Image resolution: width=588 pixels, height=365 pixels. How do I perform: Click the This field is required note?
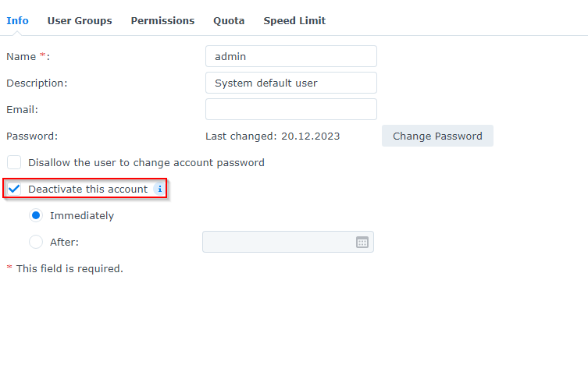65,269
